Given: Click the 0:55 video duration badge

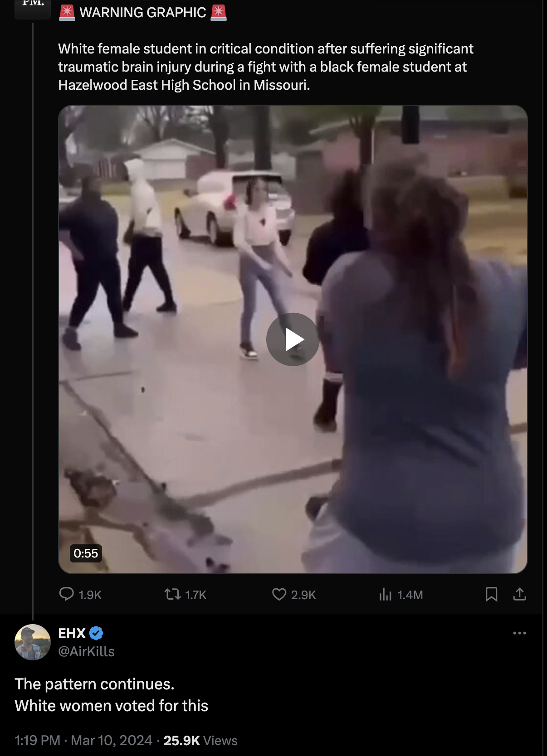Looking at the screenshot, I should [86, 553].
